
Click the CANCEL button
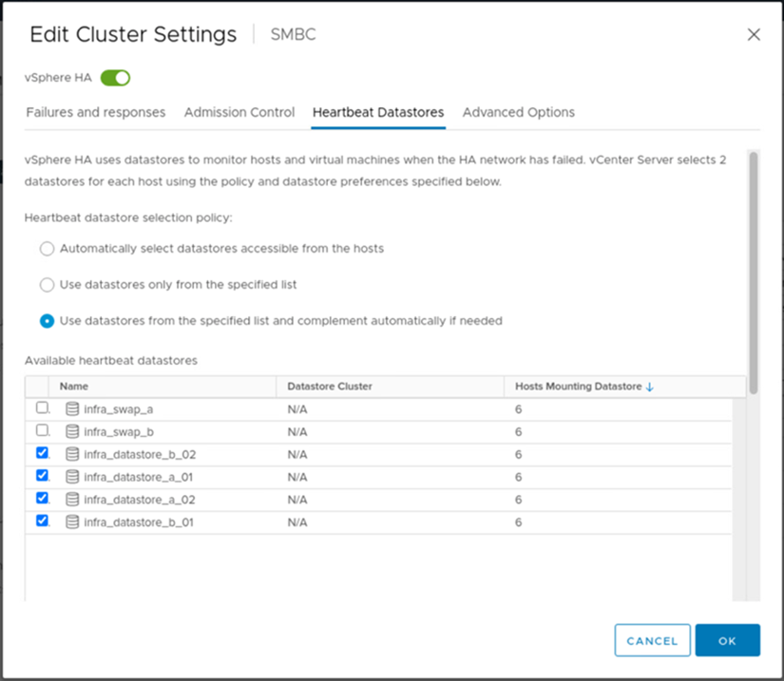tap(652, 641)
